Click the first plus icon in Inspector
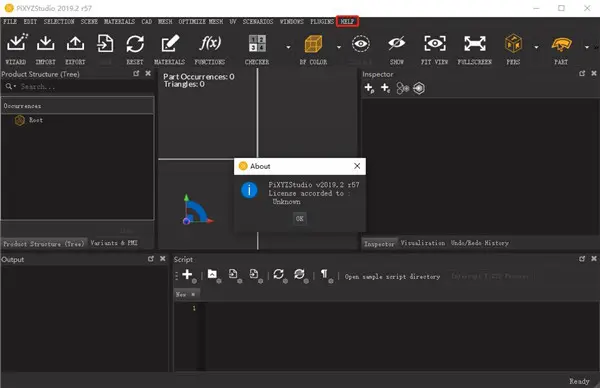Viewport: 600px width, 388px height. pos(369,88)
